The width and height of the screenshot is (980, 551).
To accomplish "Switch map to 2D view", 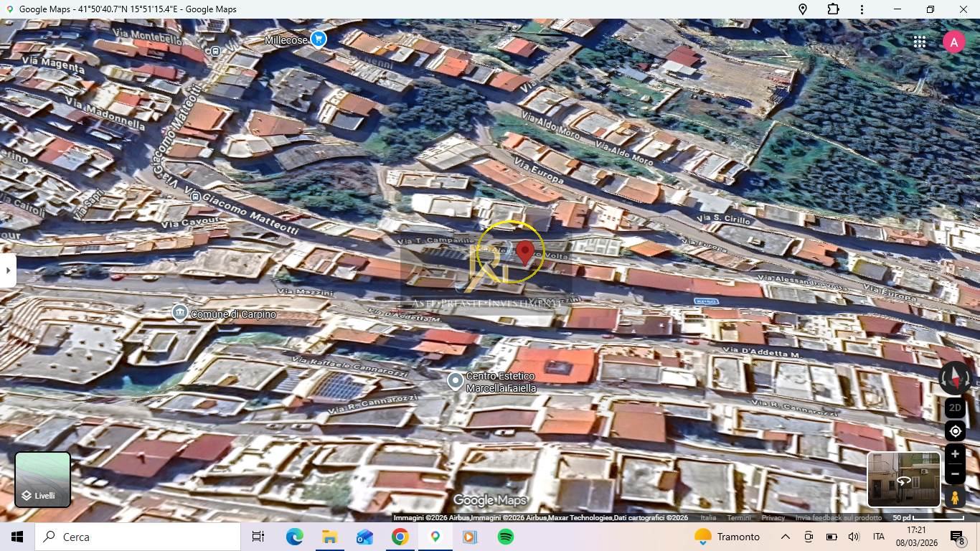I will [955, 408].
